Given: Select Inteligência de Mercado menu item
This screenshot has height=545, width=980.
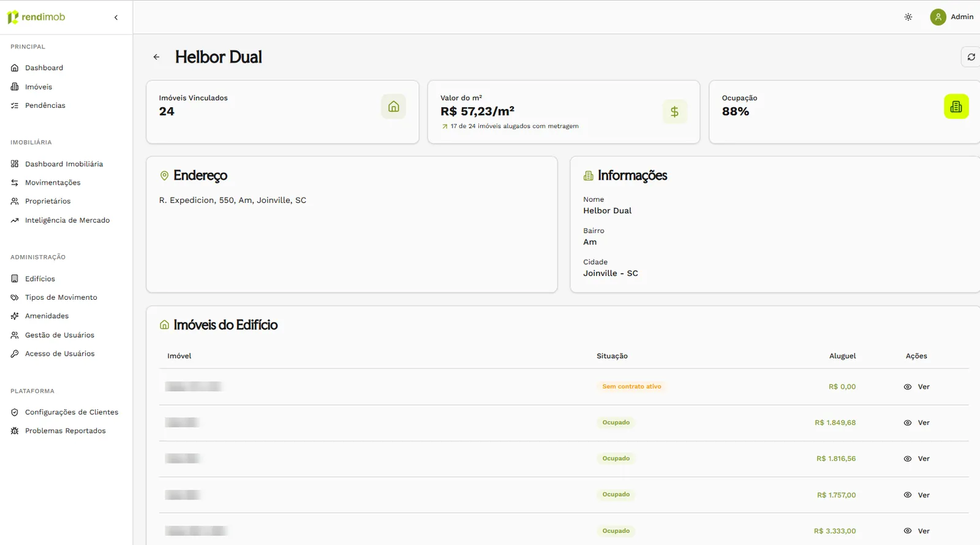Looking at the screenshot, I should point(66,220).
